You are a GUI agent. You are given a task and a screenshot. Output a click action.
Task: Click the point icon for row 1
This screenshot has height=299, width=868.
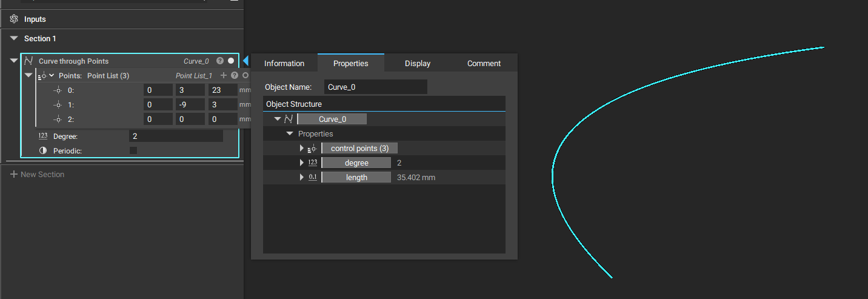coord(58,104)
